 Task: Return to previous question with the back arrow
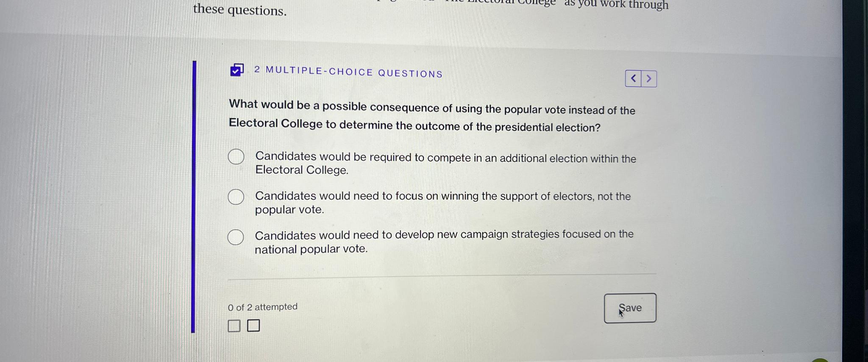[633, 78]
